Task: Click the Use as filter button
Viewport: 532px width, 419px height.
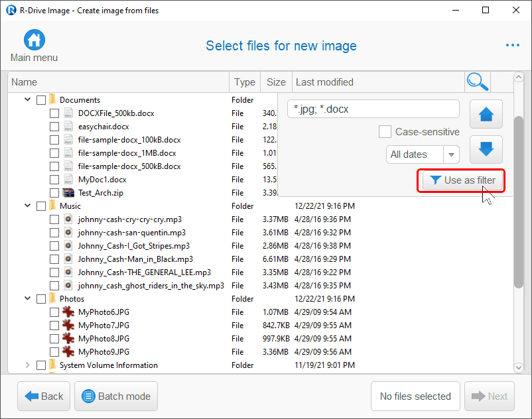Action: (x=463, y=180)
